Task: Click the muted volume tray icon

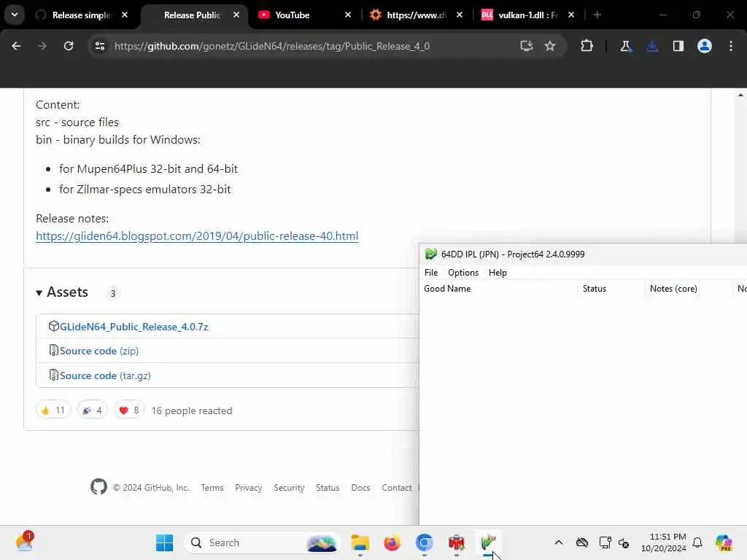Action: 624,542
